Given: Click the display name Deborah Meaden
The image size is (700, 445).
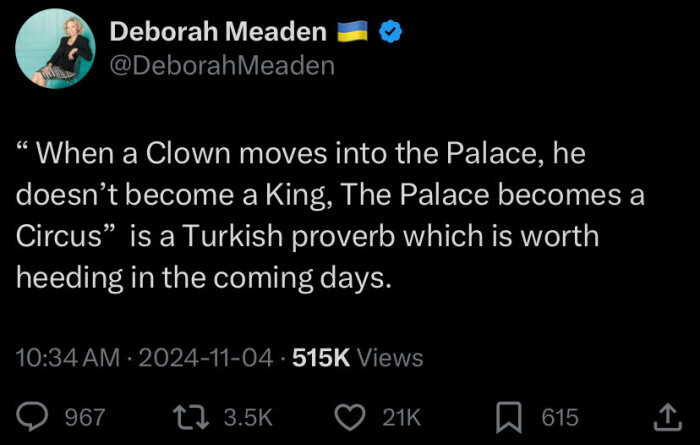Looking at the screenshot, I should pyautogui.click(x=217, y=33).
